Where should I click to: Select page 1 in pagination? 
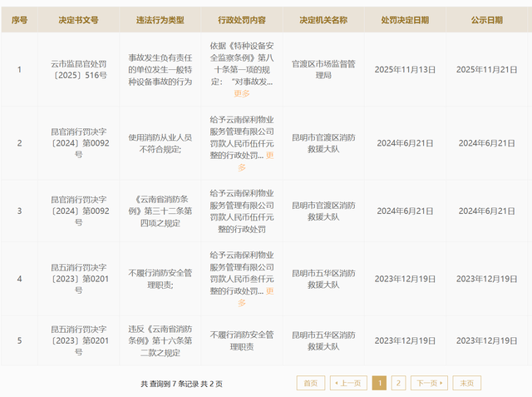tap(379, 383)
